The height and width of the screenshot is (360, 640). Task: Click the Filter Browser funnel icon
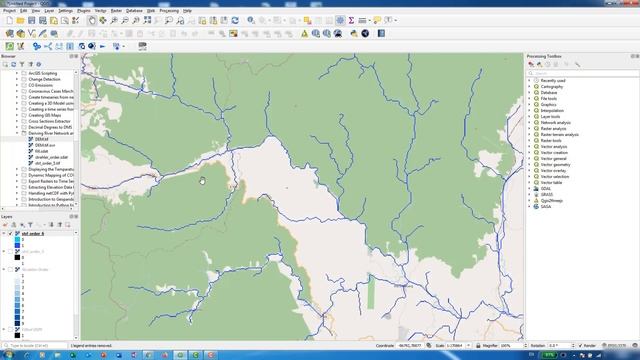(22, 64)
